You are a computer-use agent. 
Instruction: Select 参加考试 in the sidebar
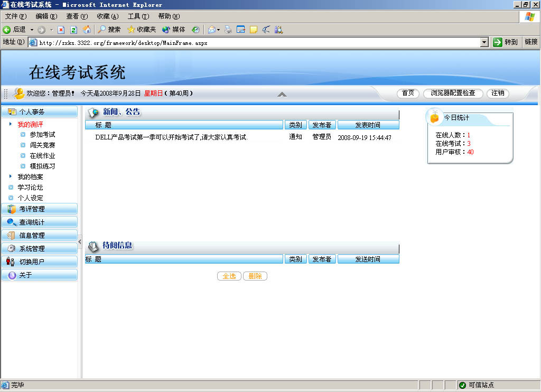click(42, 135)
